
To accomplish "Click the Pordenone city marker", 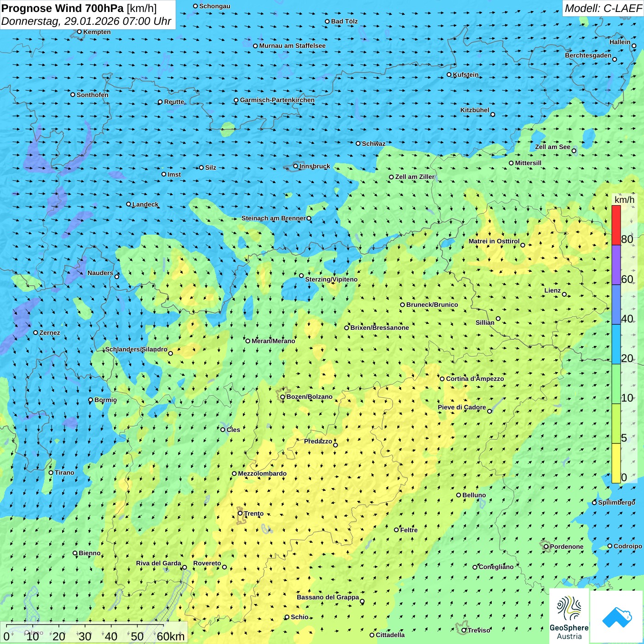I will pos(546,546).
